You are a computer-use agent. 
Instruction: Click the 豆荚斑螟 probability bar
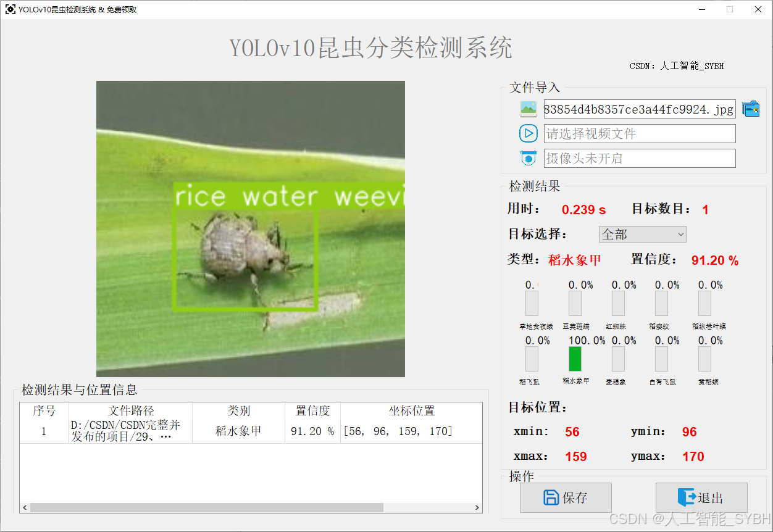point(575,304)
